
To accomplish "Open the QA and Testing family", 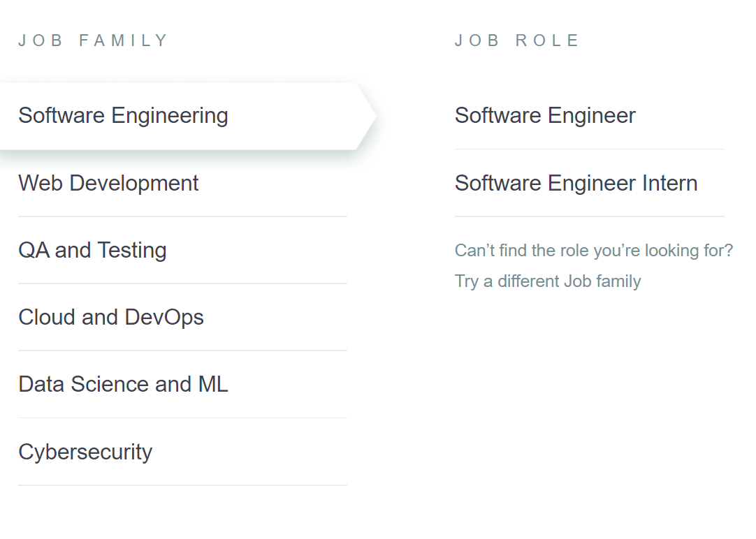I will (92, 251).
